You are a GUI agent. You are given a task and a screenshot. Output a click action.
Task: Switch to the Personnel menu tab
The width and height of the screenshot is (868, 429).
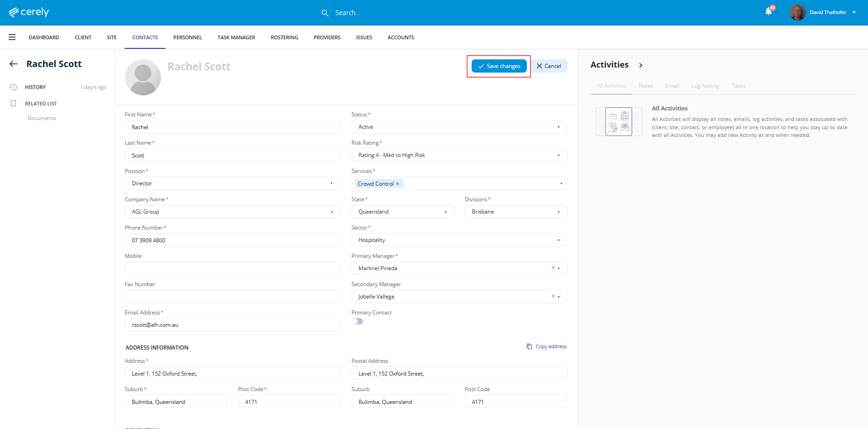point(187,37)
